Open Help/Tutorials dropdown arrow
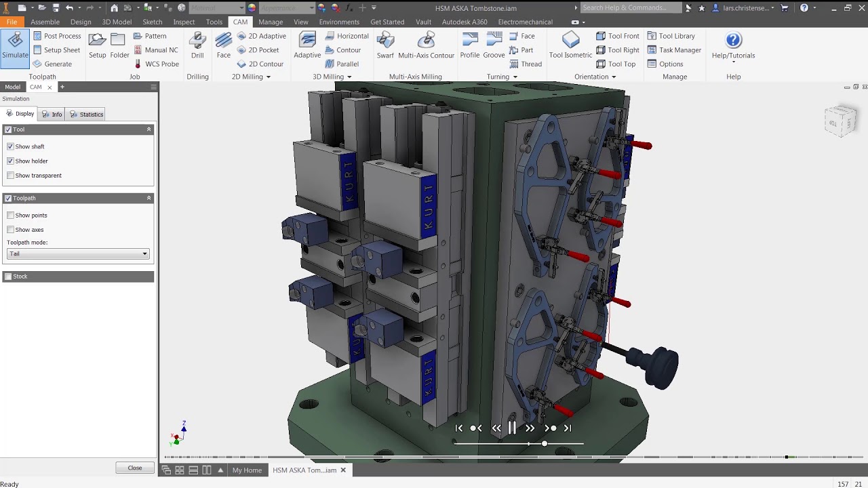Image resolution: width=868 pixels, height=488 pixels. pyautogui.click(x=733, y=62)
